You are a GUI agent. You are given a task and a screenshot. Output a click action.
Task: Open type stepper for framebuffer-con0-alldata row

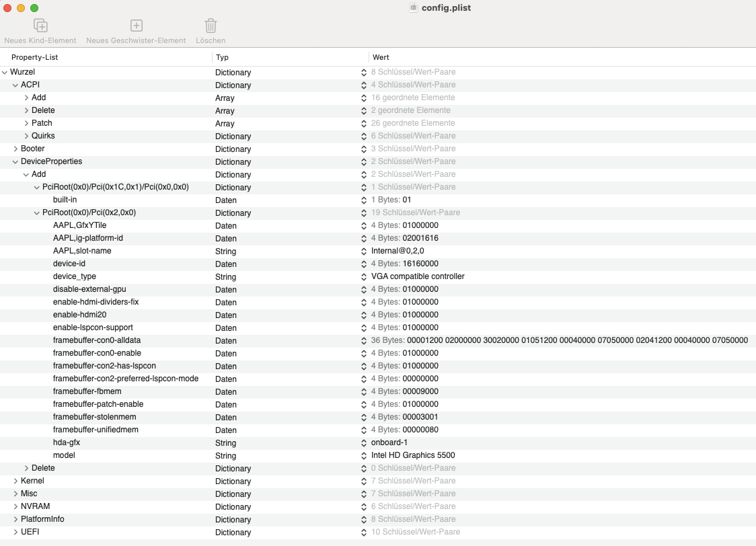click(363, 340)
